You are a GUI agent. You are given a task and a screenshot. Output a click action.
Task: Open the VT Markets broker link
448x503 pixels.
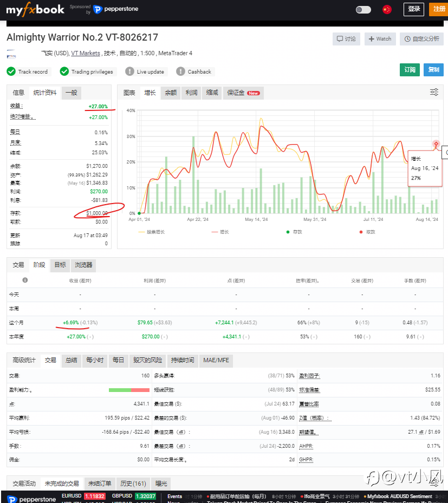coord(86,53)
